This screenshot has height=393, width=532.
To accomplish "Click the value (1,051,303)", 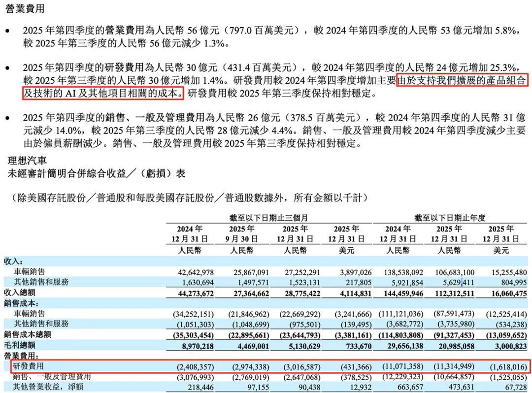I will click(196, 325).
